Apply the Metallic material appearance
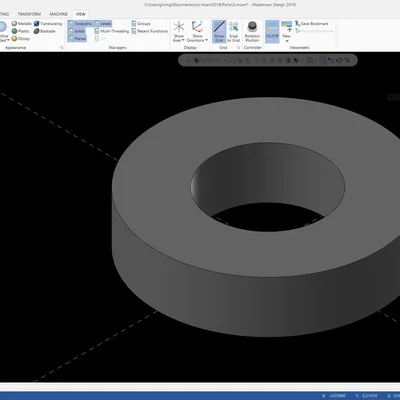Image resolution: width=400 pixels, height=400 pixels. 21,24
